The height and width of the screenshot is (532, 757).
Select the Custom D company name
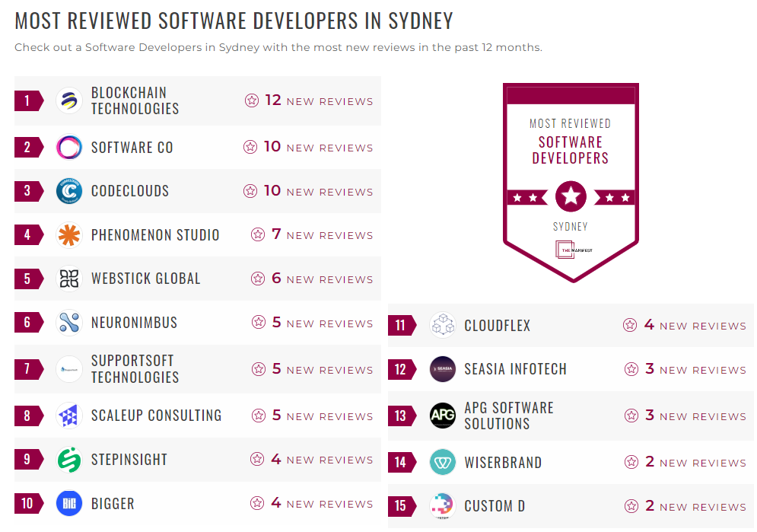click(x=495, y=506)
